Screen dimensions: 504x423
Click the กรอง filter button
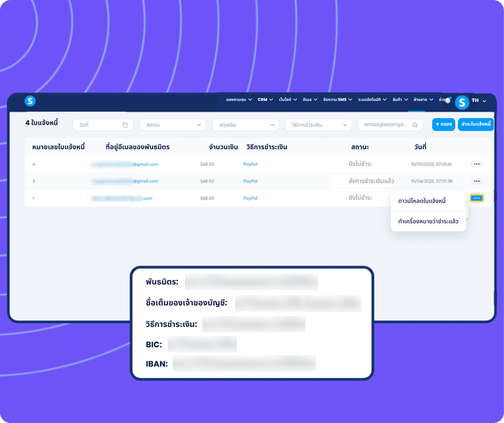[x=443, y=124]
